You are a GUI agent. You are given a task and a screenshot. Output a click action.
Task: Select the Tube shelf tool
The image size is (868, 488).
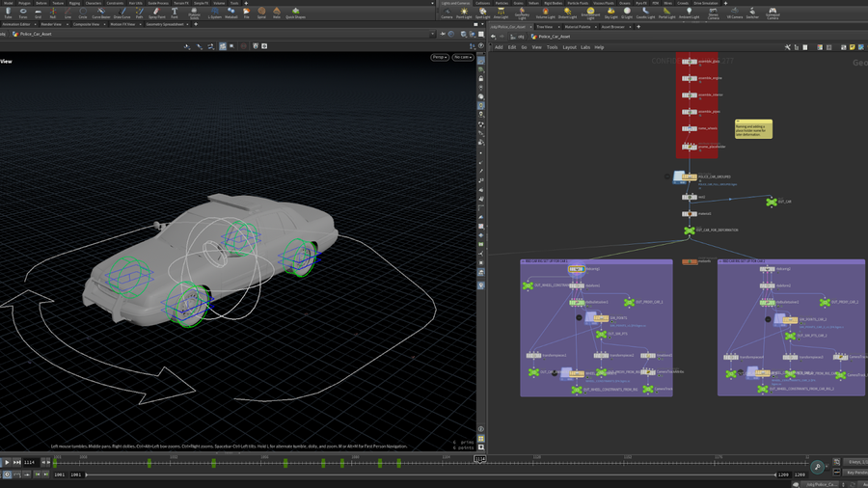click(8, 14)
